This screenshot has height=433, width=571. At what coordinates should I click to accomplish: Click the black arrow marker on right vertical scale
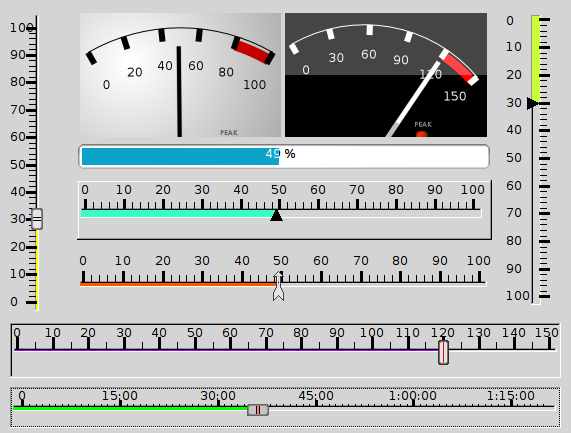533,103
